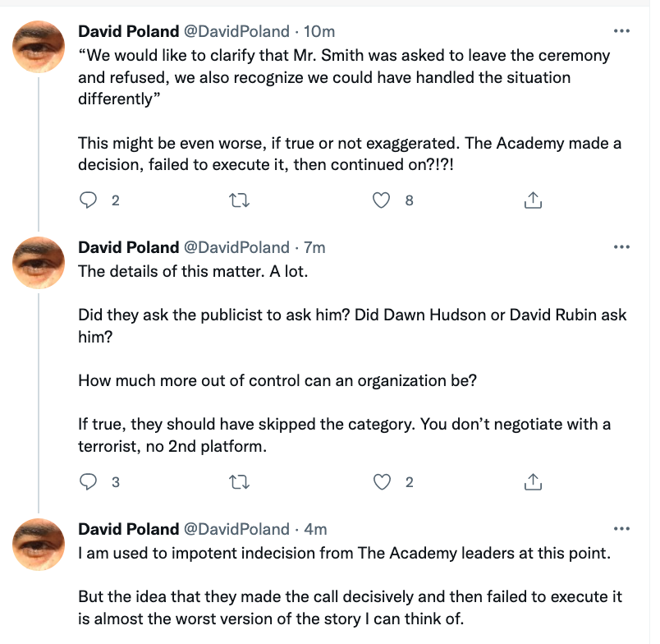Open the 4m timestamp link

pos(315,529)
